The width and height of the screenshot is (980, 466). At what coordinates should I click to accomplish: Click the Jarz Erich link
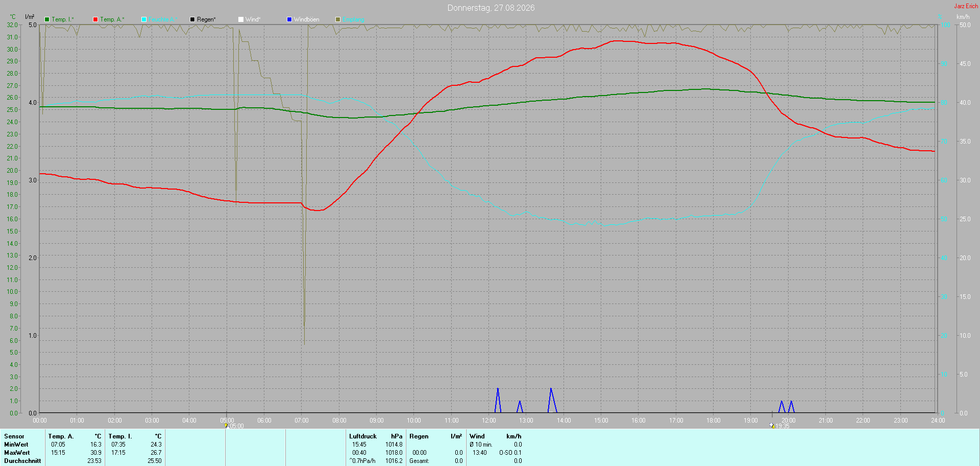pos(966,6)
